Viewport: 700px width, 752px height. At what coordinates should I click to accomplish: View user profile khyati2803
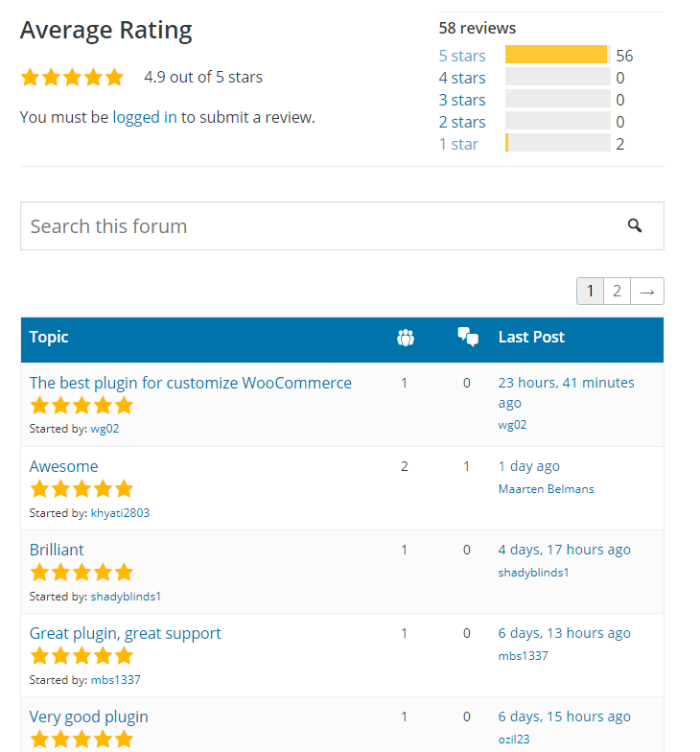[x=121, y=513]
